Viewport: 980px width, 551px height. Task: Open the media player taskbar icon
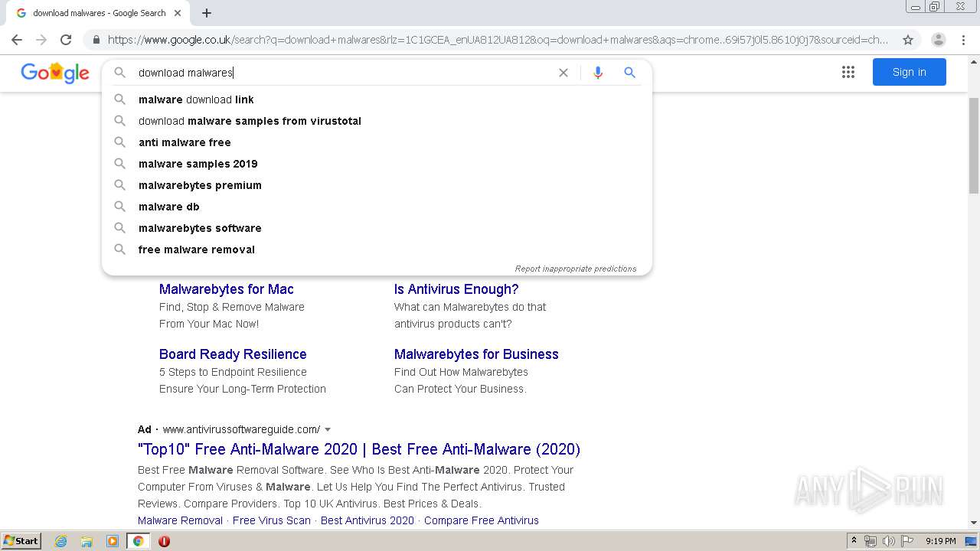click(x=113, y=541)
